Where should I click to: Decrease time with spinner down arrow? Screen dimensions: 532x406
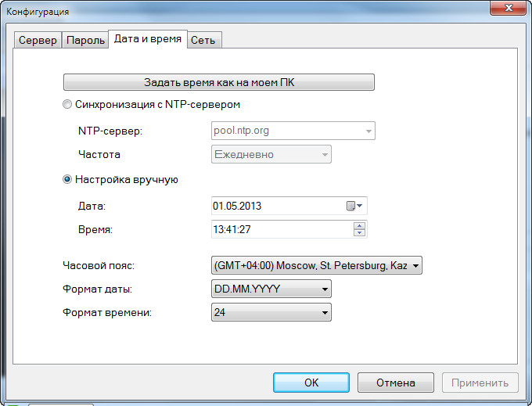click(x=359, y=232)
